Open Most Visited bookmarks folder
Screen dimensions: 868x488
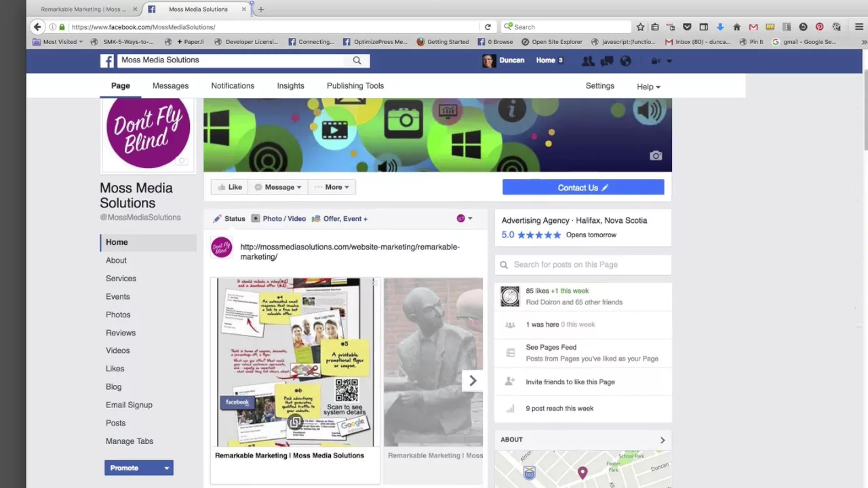[x=58, y=42]
